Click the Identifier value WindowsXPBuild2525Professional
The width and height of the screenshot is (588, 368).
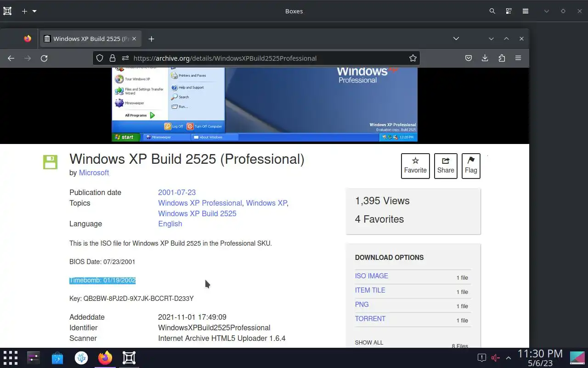(214, 328)
